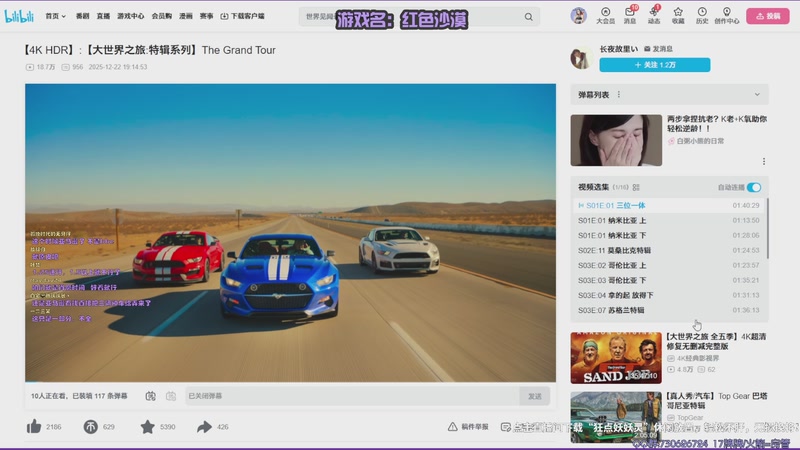Toggle the danmaku display switch icon
Viewport: 800px width, 450px height.
point(151,396)
